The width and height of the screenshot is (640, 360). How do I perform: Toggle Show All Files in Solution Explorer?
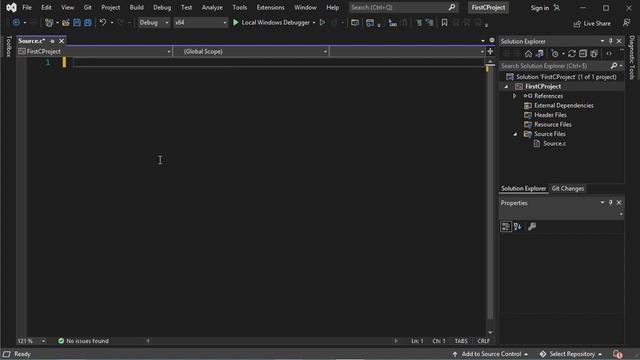pos(594,54)
